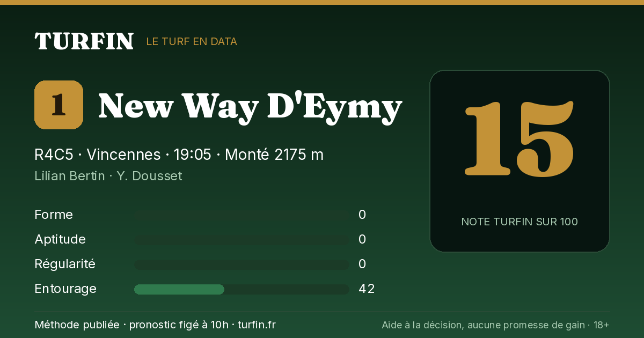
Task: Click the Régularité label
Action: (65, 264)
